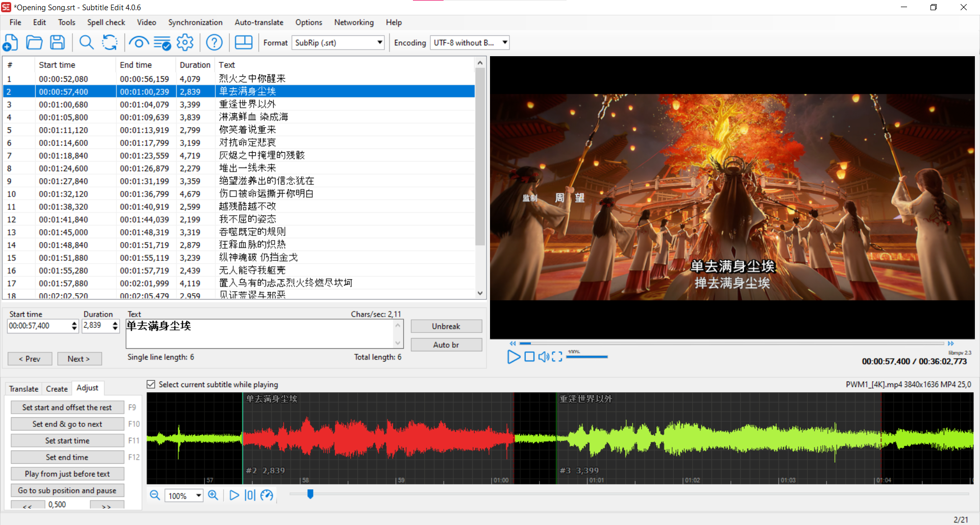
Task: Go to next subtitle with Next button
Action: [x=79, y=359]
